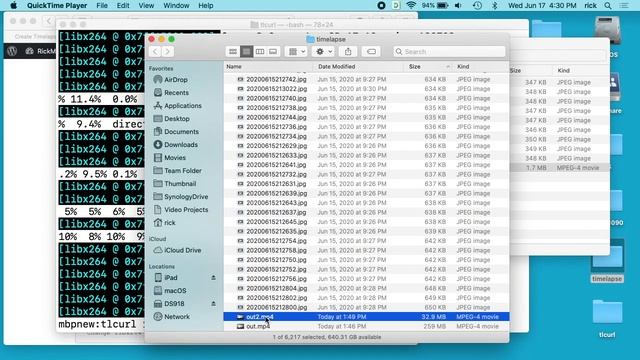This screenshot has width=640, height=360.
Task: Open the timelapse folder on desktop
Action: 607,262
